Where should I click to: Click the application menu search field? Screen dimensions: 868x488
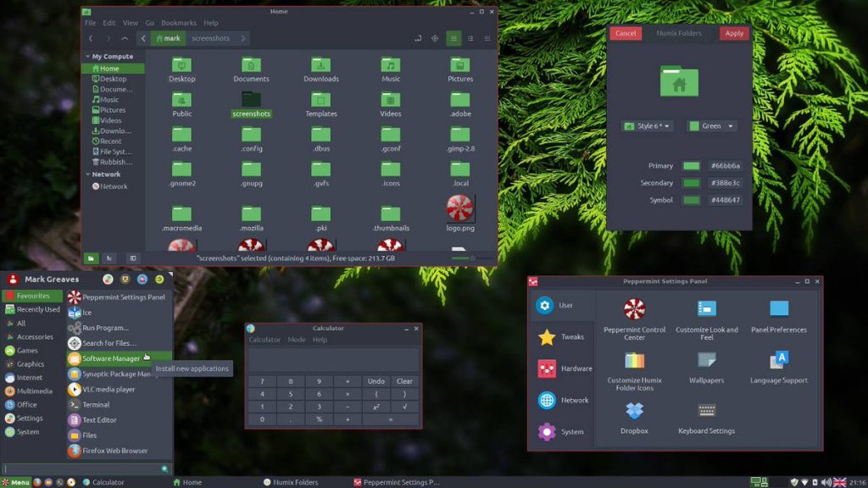coord(82,468)
